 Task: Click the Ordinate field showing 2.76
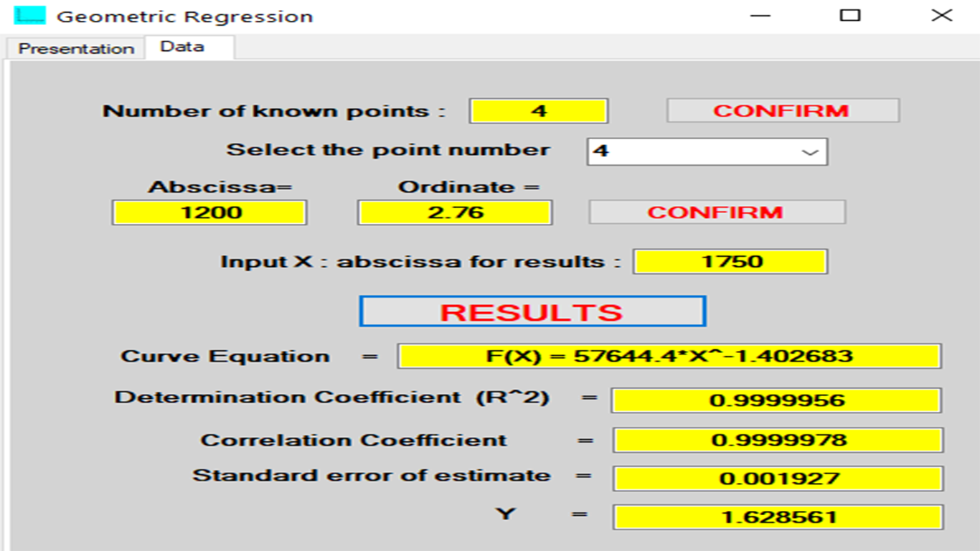point(455,212)
